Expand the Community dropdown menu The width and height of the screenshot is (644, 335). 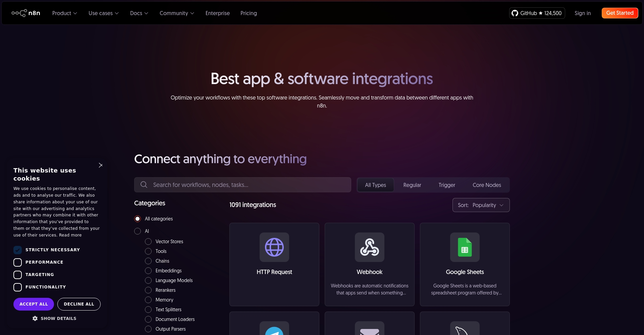(177, 13)
